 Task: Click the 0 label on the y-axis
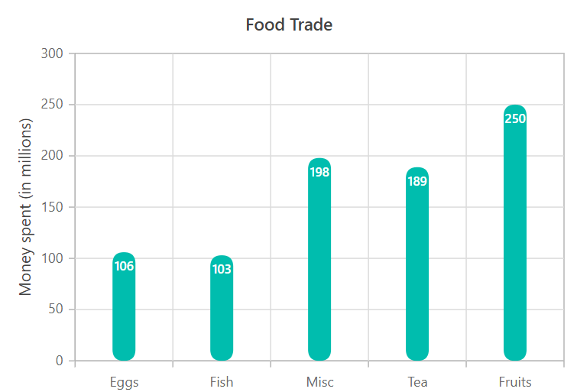coord(60,361)
